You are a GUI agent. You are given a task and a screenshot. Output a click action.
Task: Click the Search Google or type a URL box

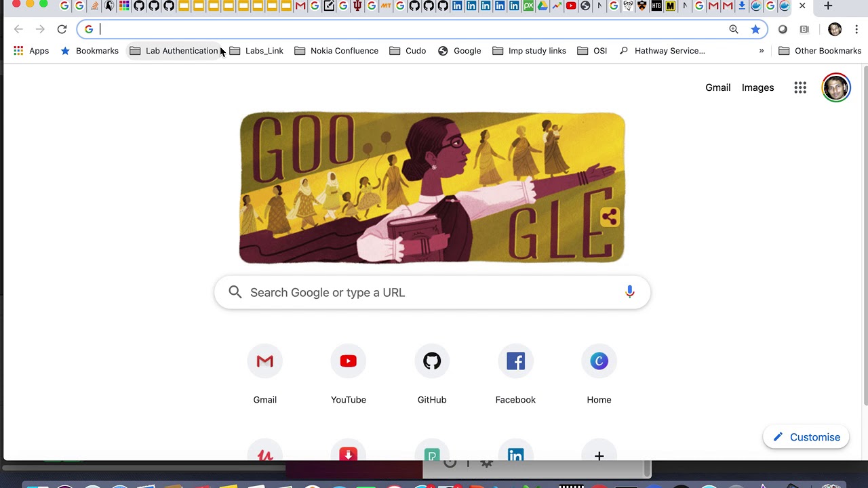point(432,292)
